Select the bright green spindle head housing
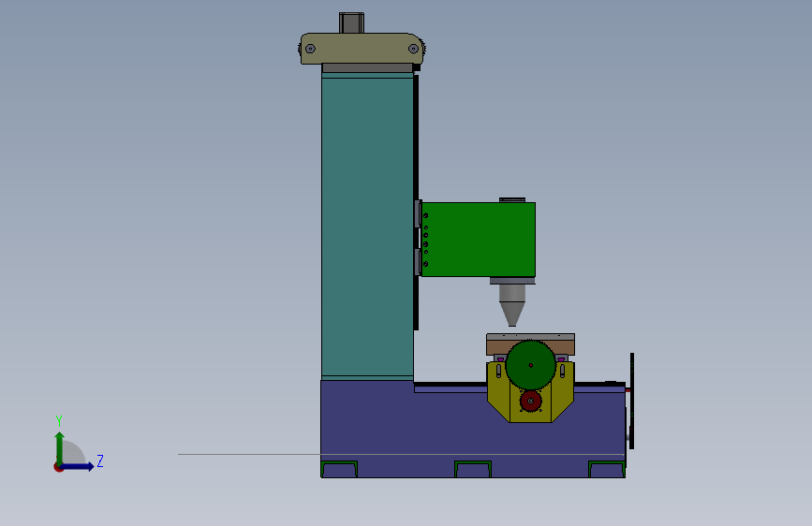This screenshot has width=812, height=526. [x=478, y=240]
